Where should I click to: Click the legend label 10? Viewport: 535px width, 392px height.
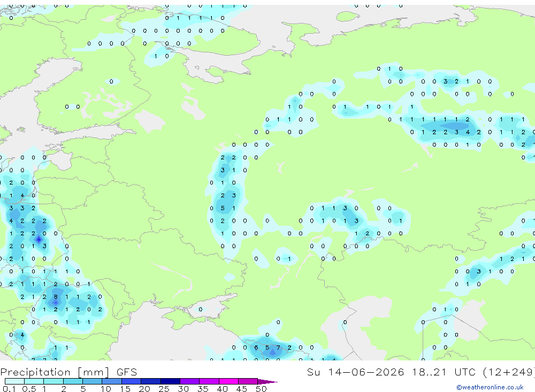(x=105, y=389)
